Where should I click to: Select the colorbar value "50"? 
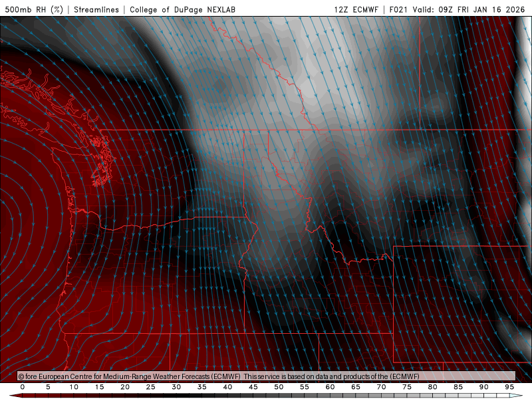click(279, 387)
